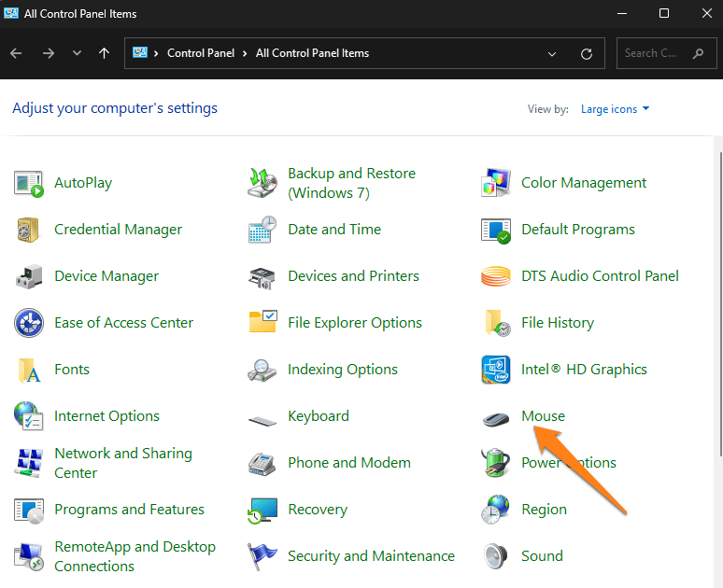Viewport: 723px width, 588px height.
Task: Click the Recovery link
Action: pos(318,511)
